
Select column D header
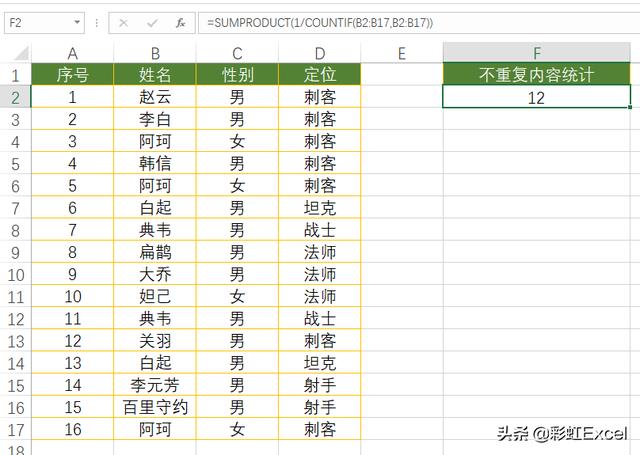pyautogui.click(x=320, y=53)
